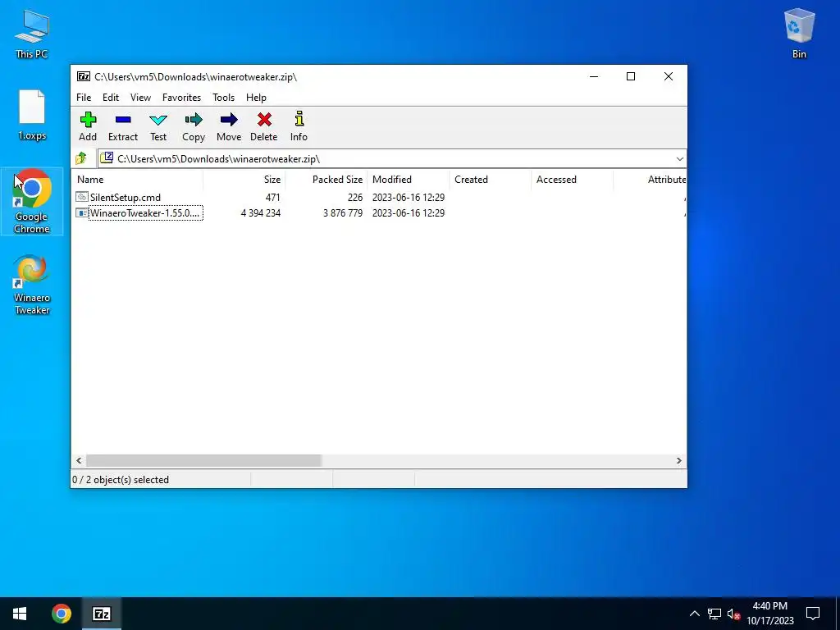
Task: Click 7z icon in window title bar
Action: [x=84, y=76]
